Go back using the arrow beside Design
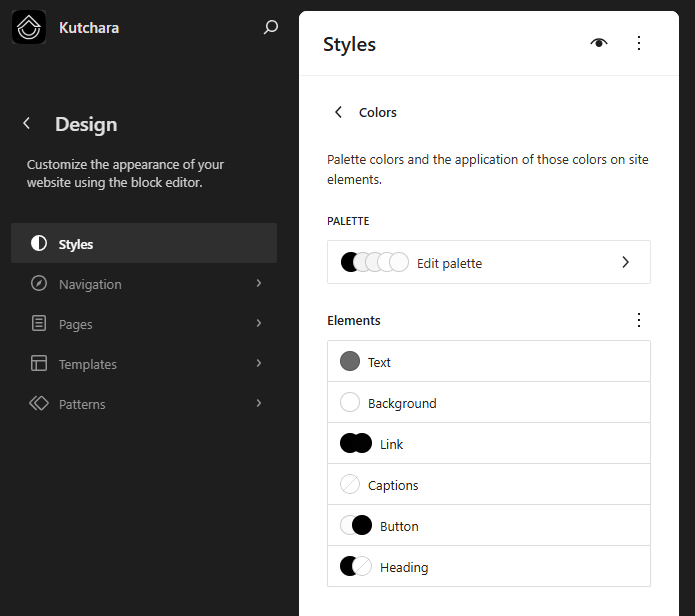 point(27,124)
